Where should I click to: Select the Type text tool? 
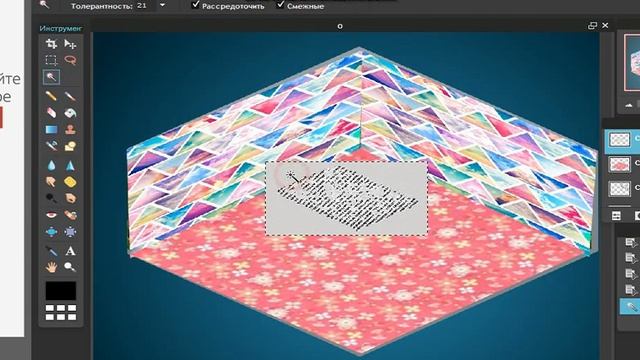70,251
